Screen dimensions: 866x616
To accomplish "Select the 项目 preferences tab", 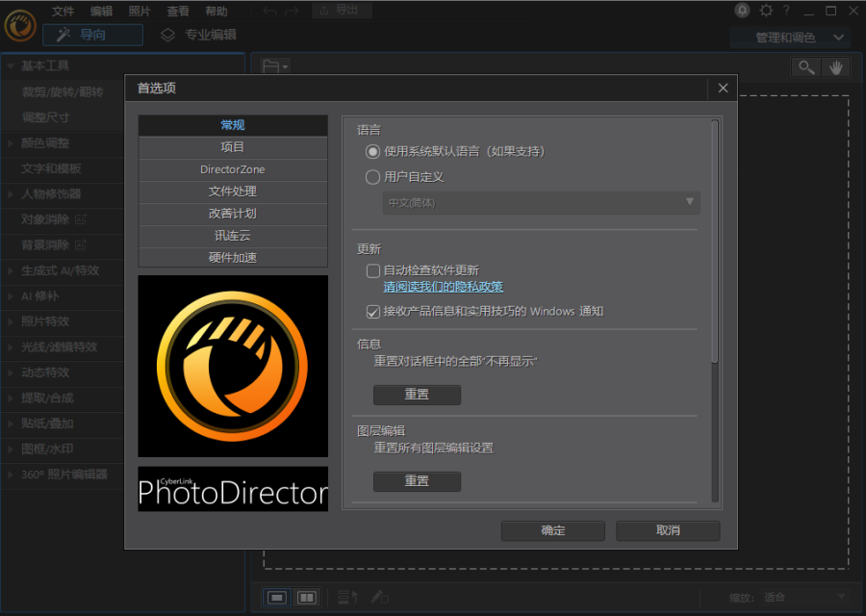I will point(233,147).
